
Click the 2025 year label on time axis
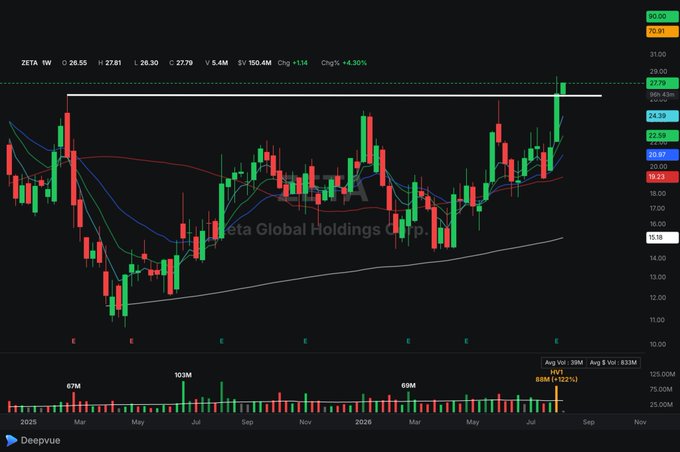(29, 422)
